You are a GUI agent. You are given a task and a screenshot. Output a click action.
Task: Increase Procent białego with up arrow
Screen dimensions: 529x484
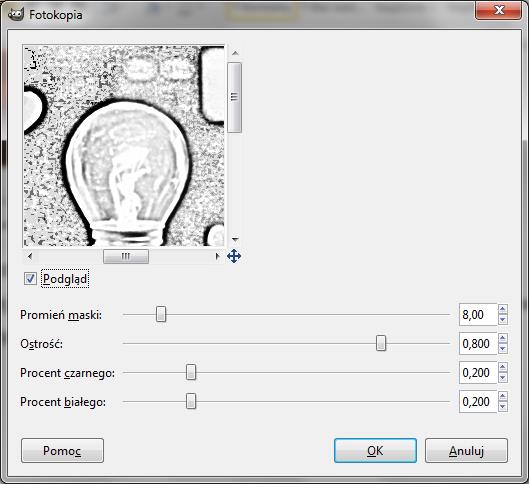(503, 396)
